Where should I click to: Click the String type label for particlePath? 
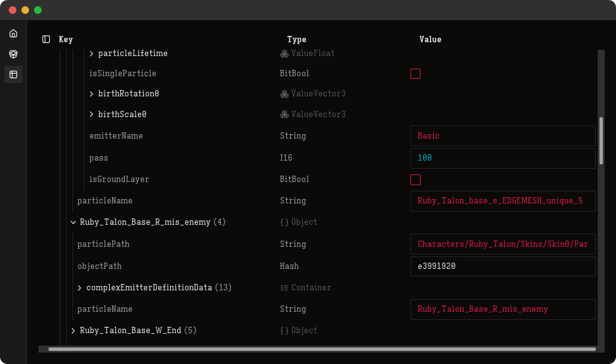click(293, 244)
